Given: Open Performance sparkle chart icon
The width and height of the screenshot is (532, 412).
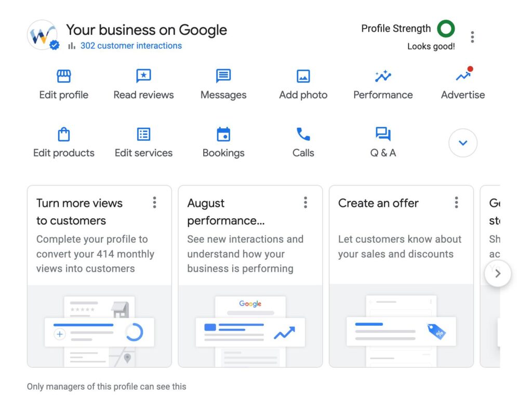Looking at the screenshot, I should point(383,76).
